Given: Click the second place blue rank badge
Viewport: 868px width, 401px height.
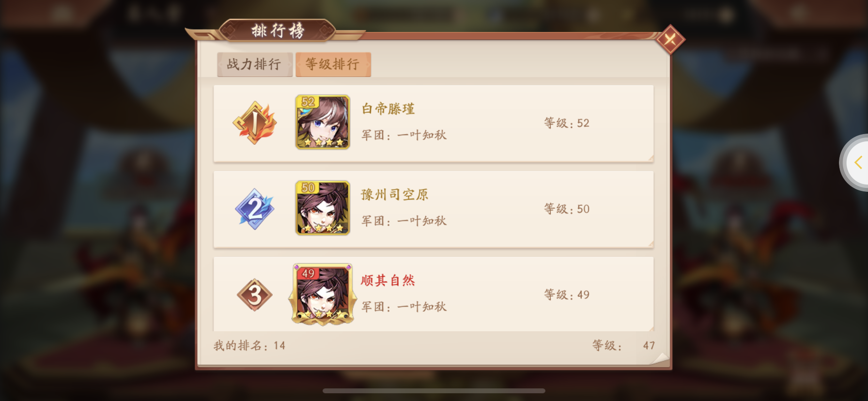Looking at the screenshot, I should [x=255, y=209].
